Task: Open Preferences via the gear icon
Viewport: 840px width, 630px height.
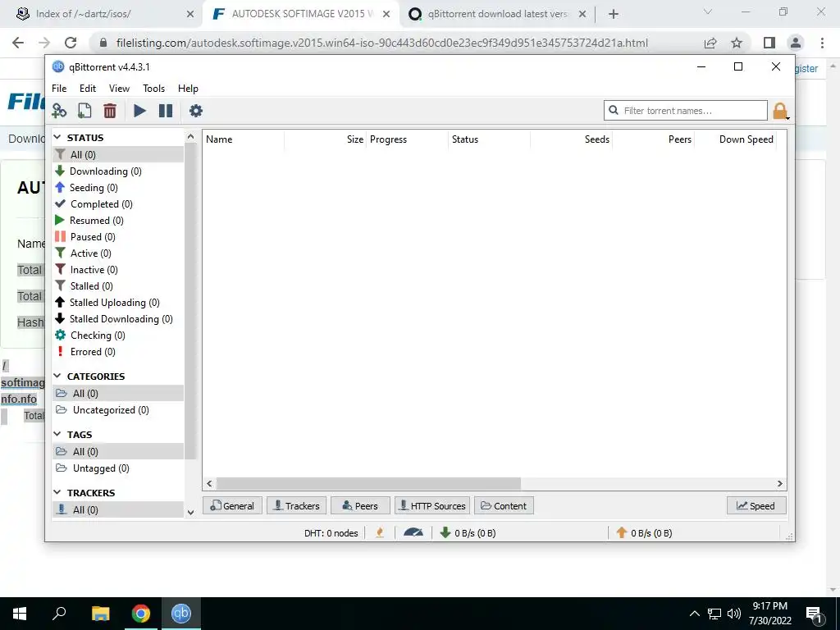Action: click(196, 111)
